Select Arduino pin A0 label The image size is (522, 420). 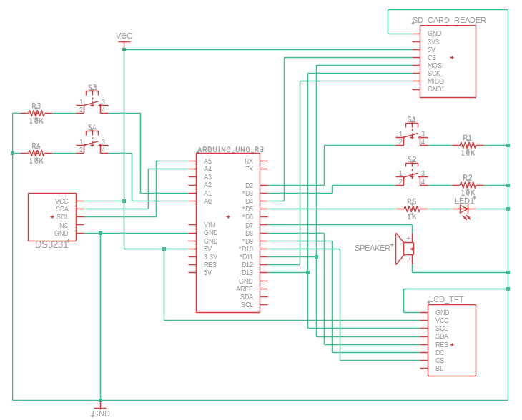click(207, 201)
